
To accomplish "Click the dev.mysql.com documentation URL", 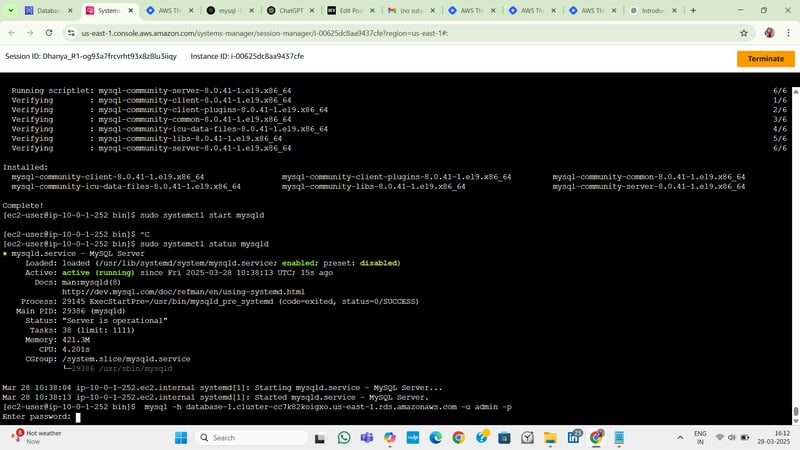I will click(183, 292).
